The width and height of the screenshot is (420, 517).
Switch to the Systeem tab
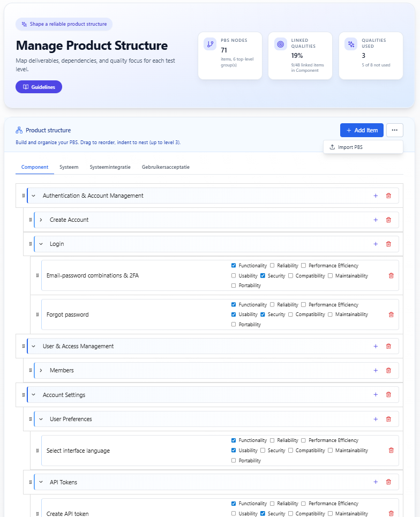pyautogui.click(x=69, y=167)
